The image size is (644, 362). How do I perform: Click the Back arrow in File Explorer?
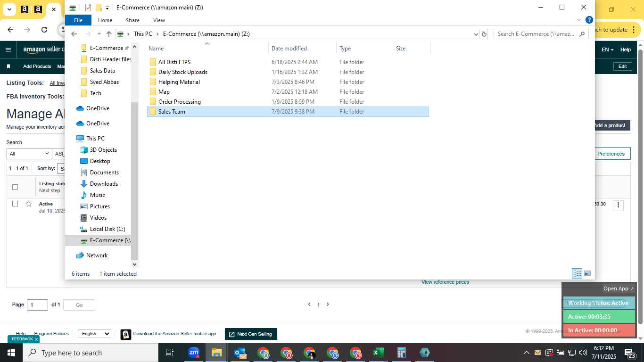(74, 34)
